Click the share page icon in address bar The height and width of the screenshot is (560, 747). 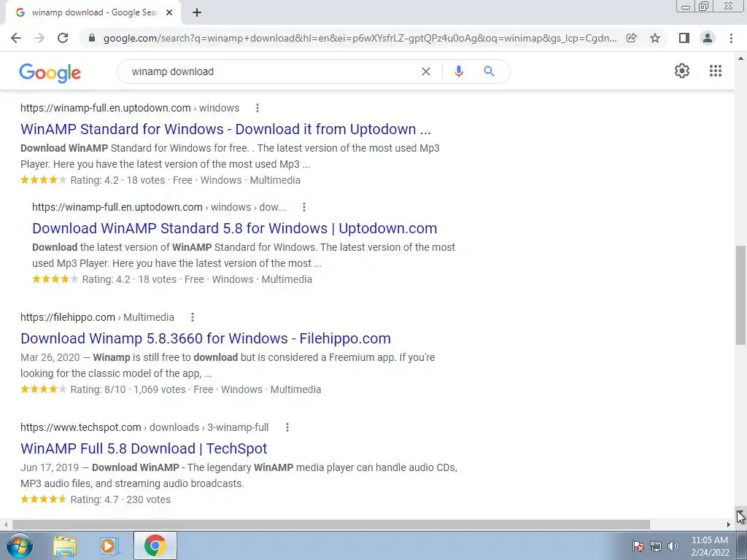pos(631,38)
